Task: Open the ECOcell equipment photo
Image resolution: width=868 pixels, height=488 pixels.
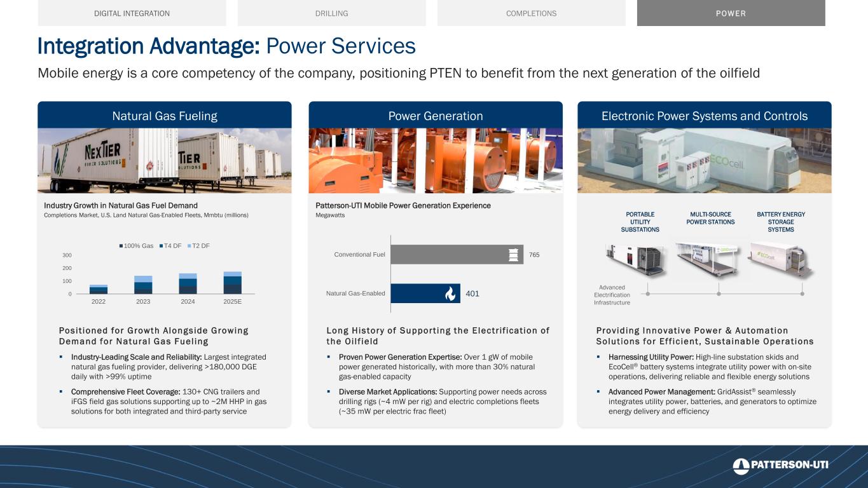Action: pos(704,161)
